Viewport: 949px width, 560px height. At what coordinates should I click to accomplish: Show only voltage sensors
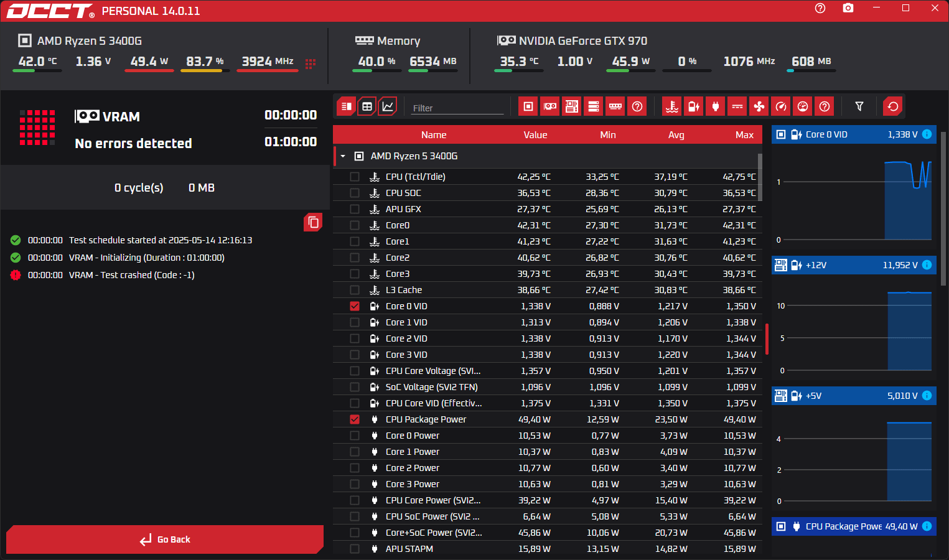point(694,106)
